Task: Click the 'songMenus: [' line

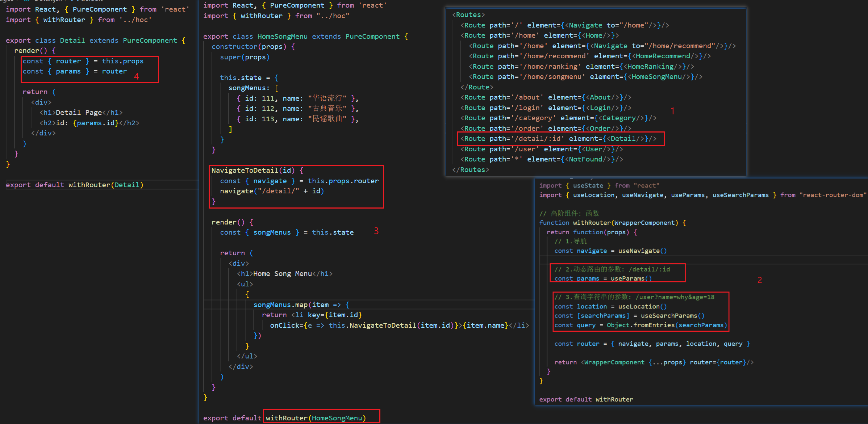Action: [253, 88]
